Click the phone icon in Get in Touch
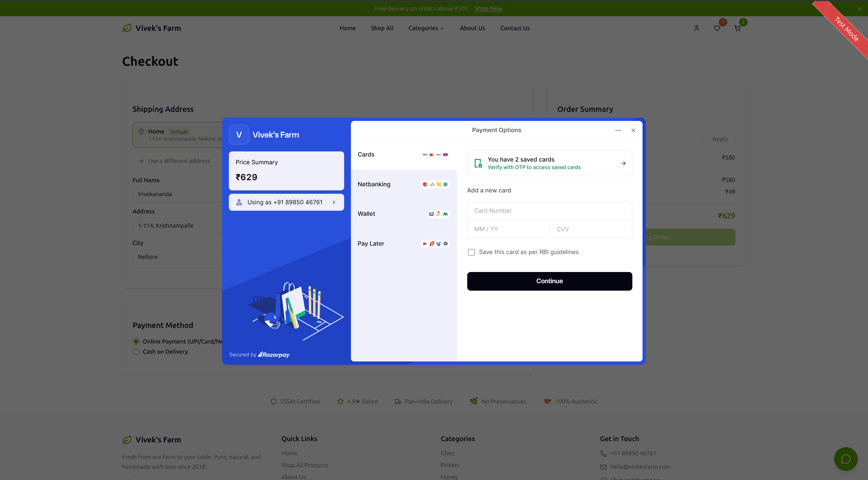The width and height of the screenshot is (868, 480). click(x=604, y=453)
